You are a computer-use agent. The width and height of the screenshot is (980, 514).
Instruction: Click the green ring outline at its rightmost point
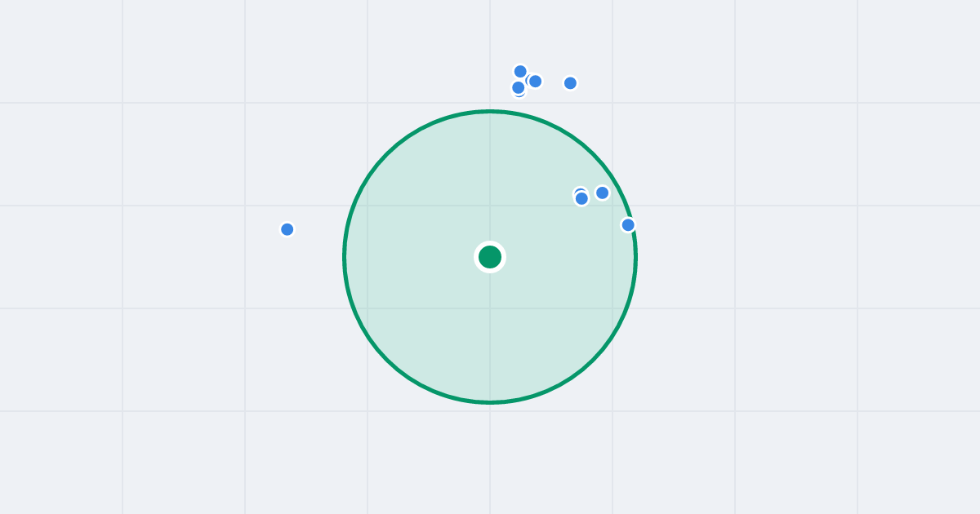[635, 257]
